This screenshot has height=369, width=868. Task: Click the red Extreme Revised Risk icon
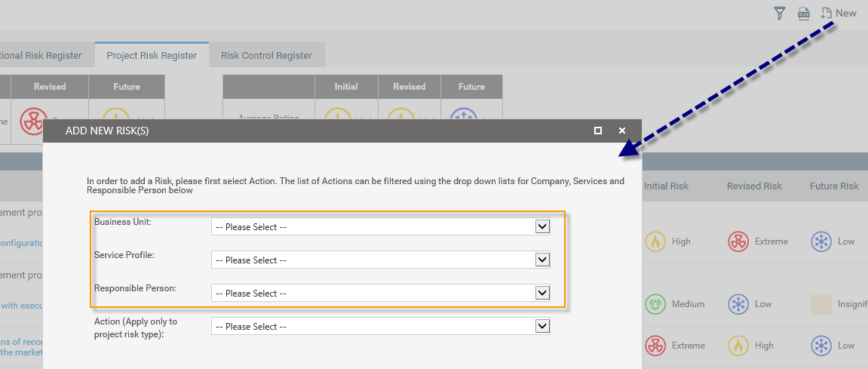tap(738, 241)
